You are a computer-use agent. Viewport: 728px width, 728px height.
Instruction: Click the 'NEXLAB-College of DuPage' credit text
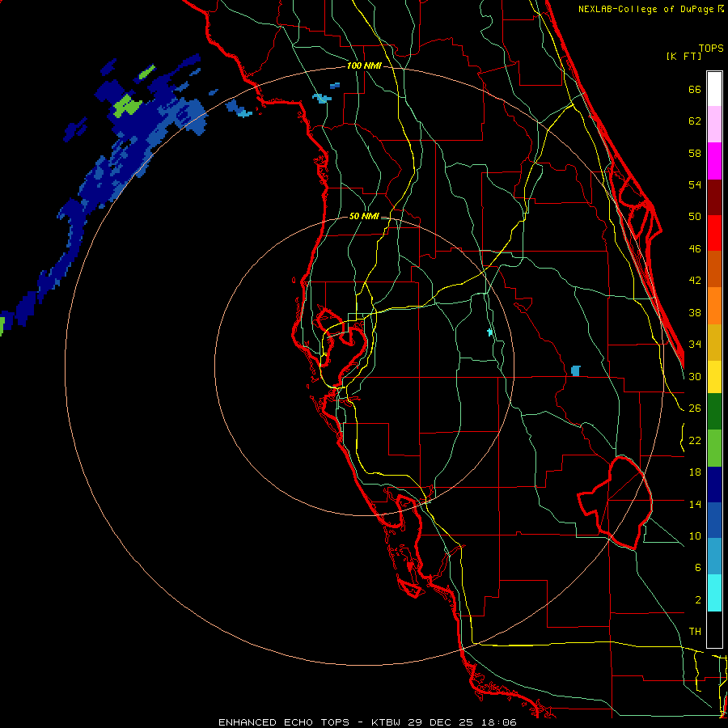coord(647,9)
